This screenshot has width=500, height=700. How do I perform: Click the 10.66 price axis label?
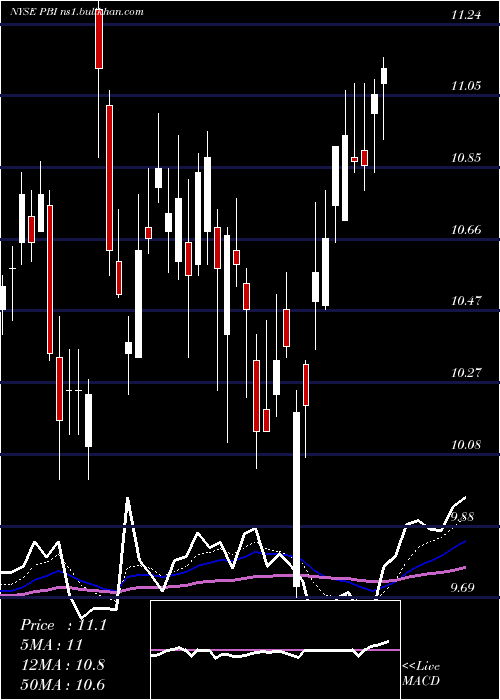point(466,230)
